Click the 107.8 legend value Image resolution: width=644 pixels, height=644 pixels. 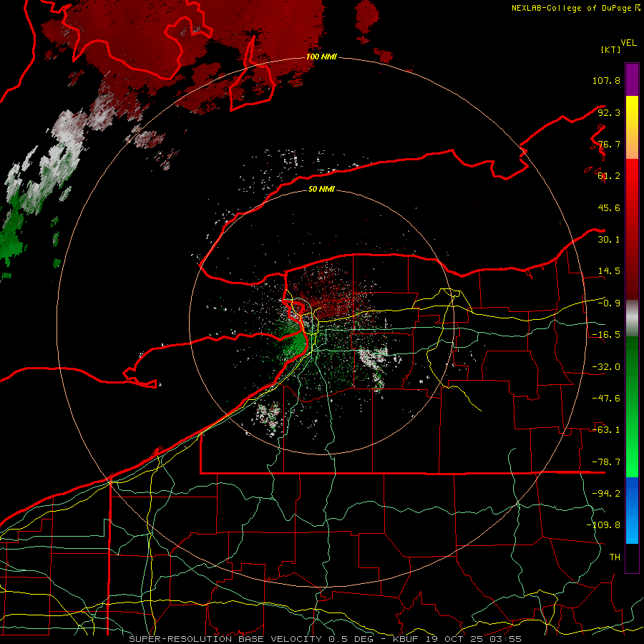(x=606, y=80)
